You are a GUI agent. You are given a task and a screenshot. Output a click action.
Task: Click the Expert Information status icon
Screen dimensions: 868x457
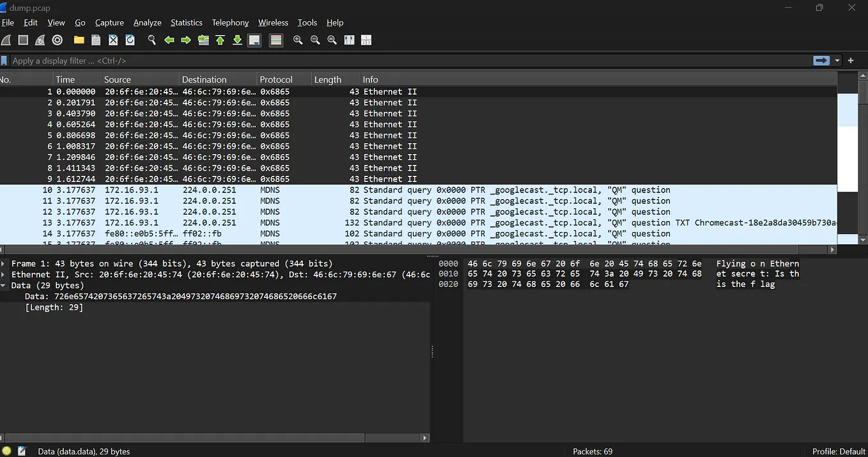6,451
